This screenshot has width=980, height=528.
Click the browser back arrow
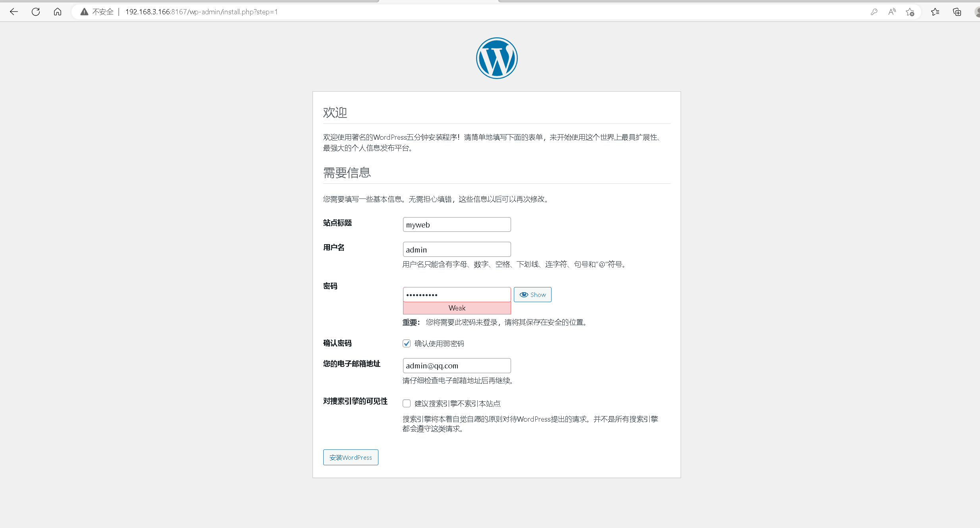[14, 12]
